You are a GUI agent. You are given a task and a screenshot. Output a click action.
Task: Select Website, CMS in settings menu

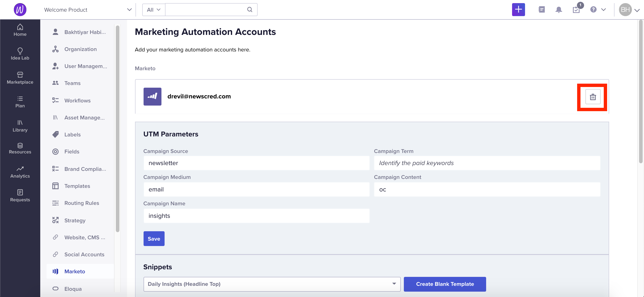tap(80, 237)
